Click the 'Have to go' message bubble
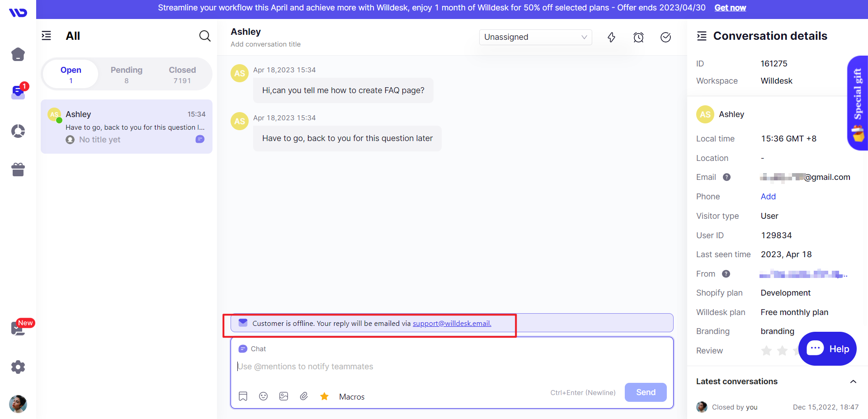Screen dimensions: 868x419 (x=347, y=138)
